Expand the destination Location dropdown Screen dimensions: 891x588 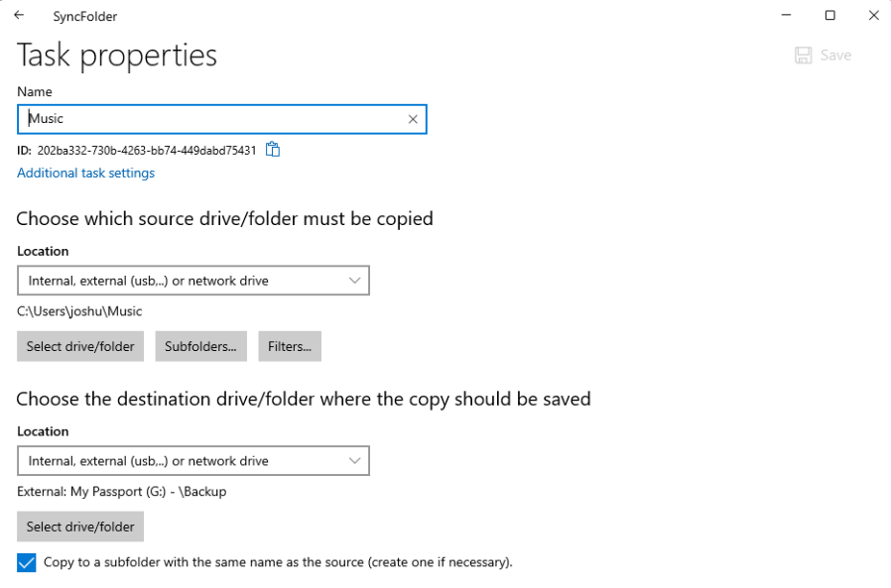click(x=193, y=461)
